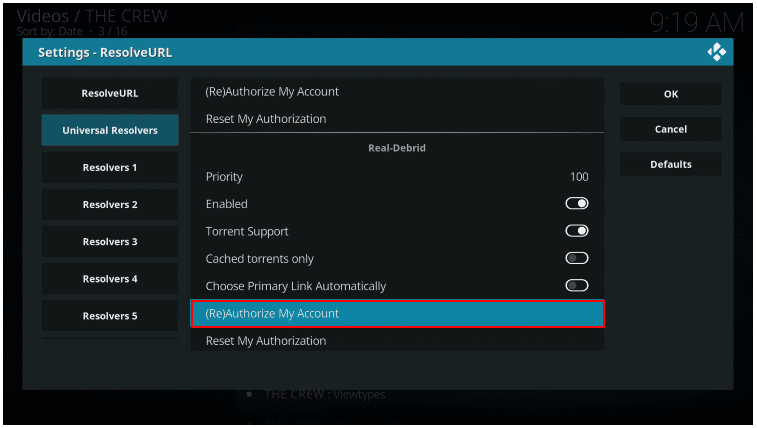The width and height of the screenshot is (757, 428).
Task: Turn off Torrent Support toggle
Action: (x=577, y=231)
